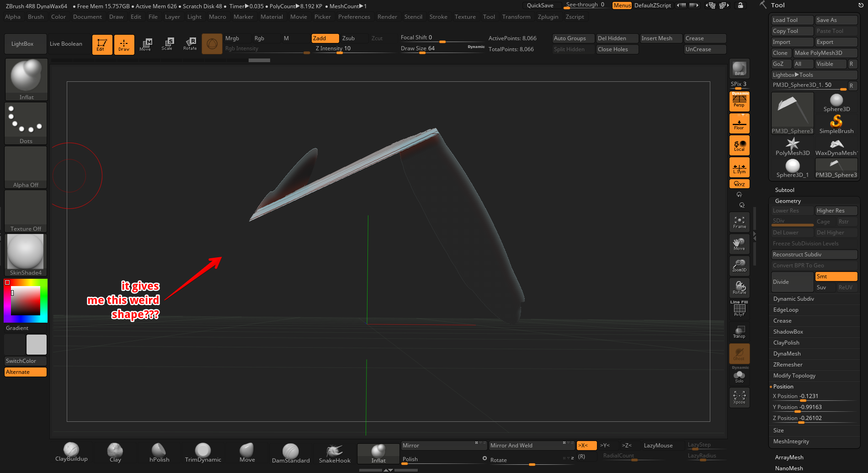Screen dimensions: 868x473
Task: Open the Preferences menu
Action: (x=354, y=17)
